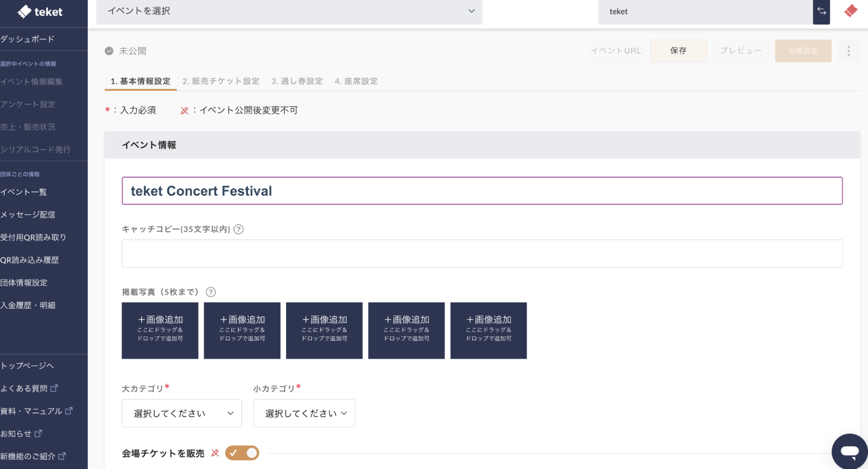
Task: Open 売上・販売状況 in sidebar
Action: pos(28,127)
